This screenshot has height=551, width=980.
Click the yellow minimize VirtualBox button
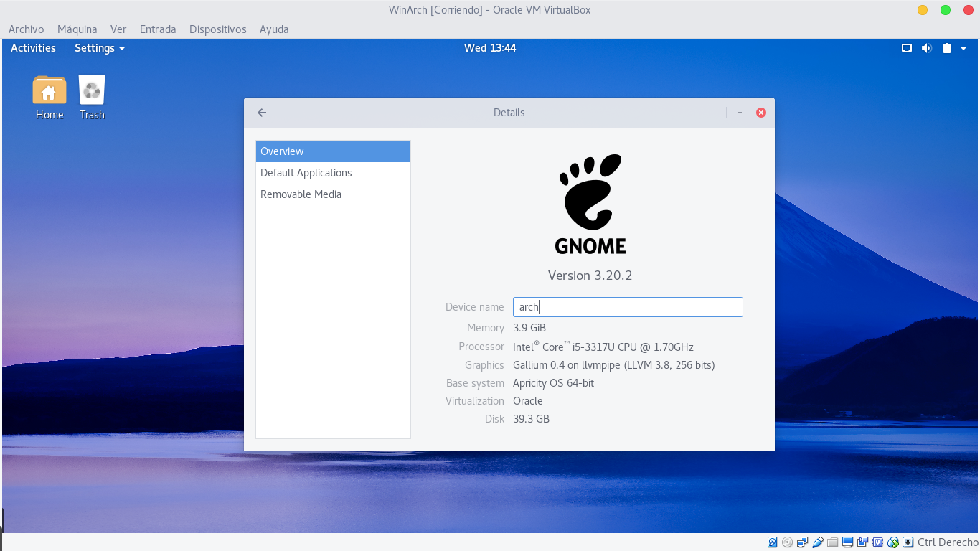point(923,10)
